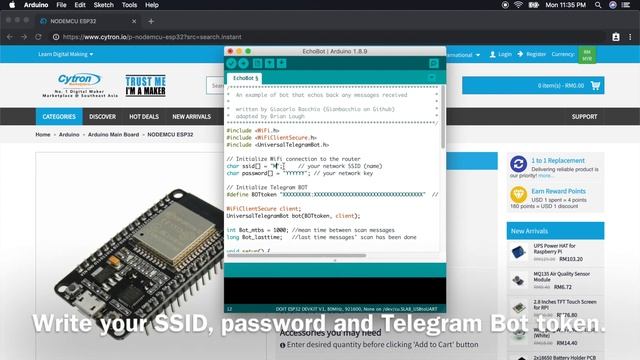640x360 pixels.
Task: Click the Register link
Action: 531,54
